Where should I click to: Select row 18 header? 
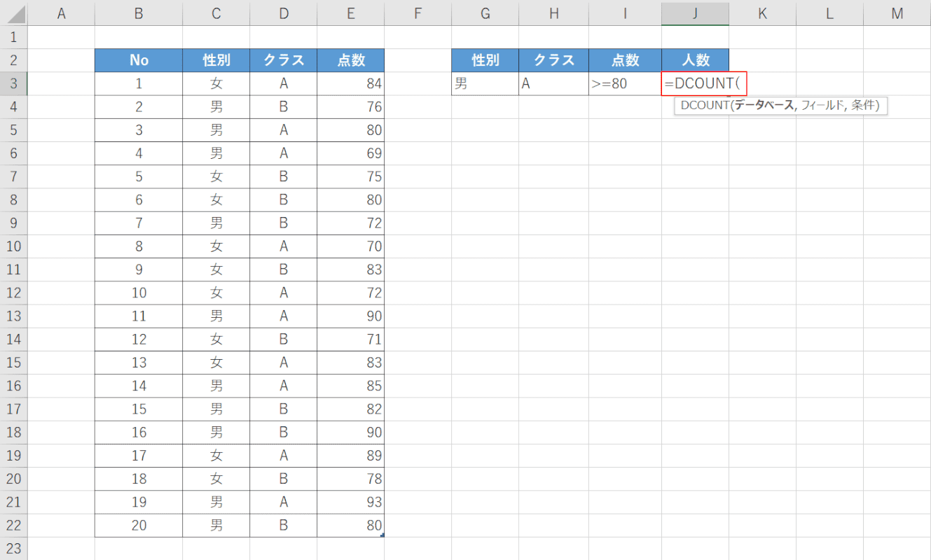tap(13, 432)
